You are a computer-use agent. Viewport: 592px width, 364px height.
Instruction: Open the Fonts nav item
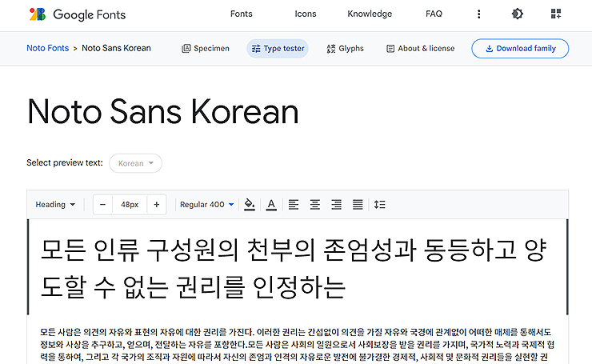pos(242,14)
